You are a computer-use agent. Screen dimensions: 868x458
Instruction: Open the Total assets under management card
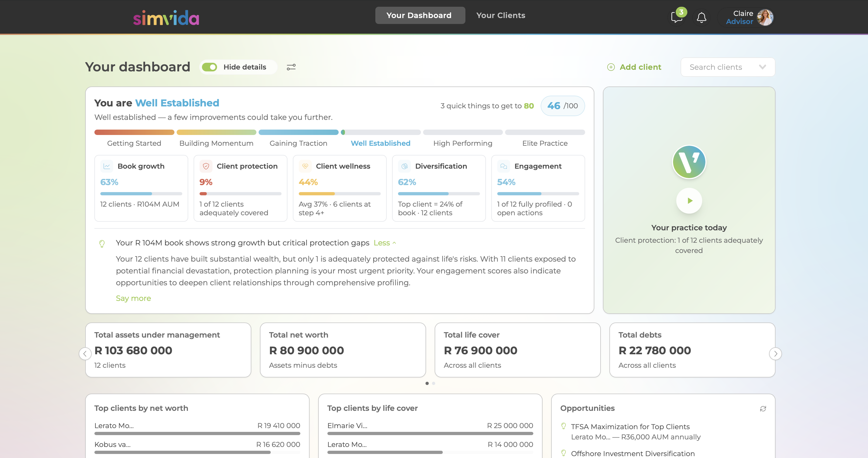[168, 350]
